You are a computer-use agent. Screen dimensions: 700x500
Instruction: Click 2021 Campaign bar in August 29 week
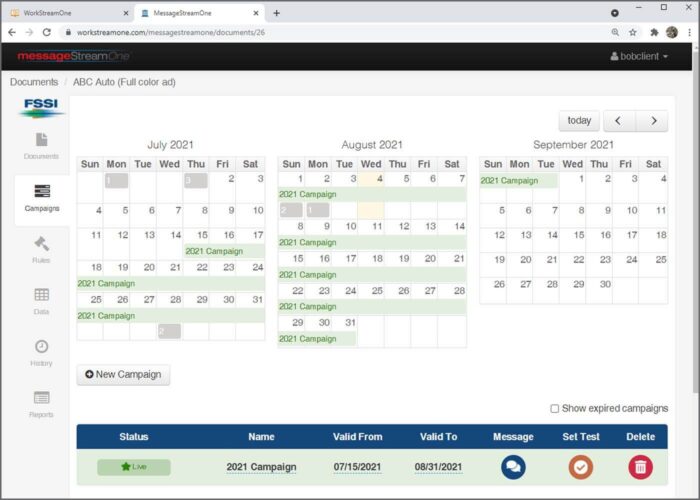coord(317,339)
